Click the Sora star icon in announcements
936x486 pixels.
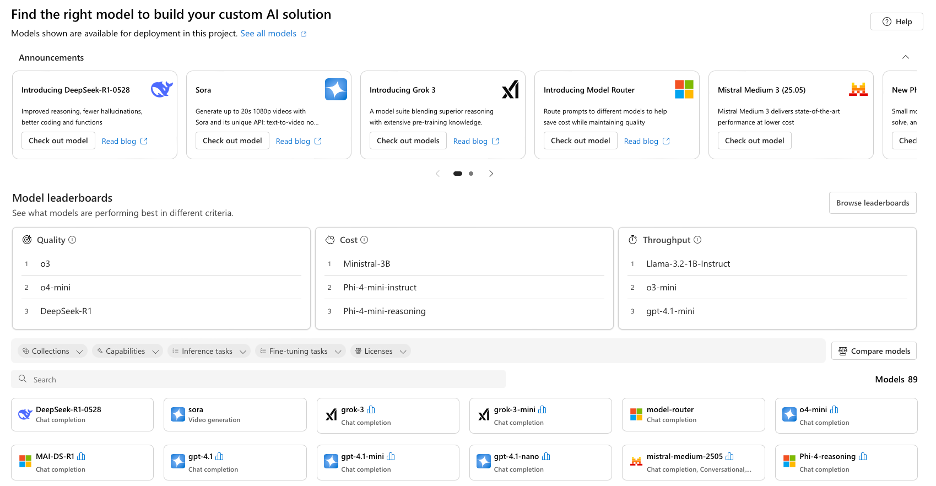[x=336, y=90]
